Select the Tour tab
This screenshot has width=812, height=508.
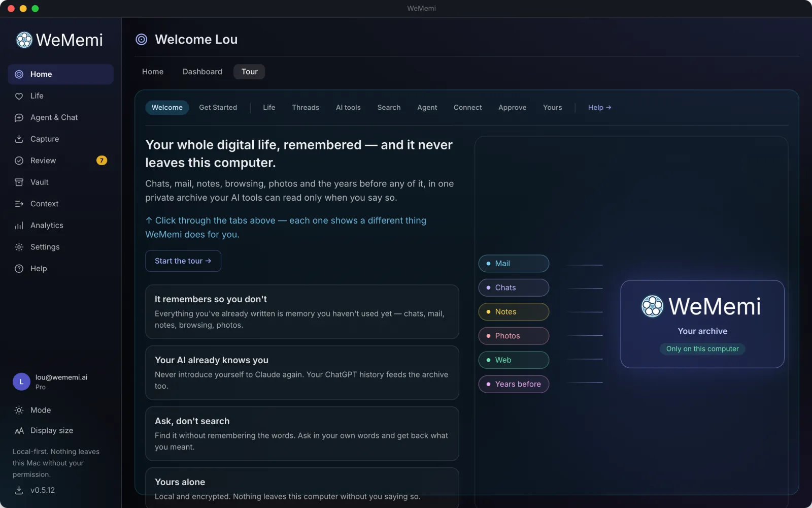coord(249,72)
